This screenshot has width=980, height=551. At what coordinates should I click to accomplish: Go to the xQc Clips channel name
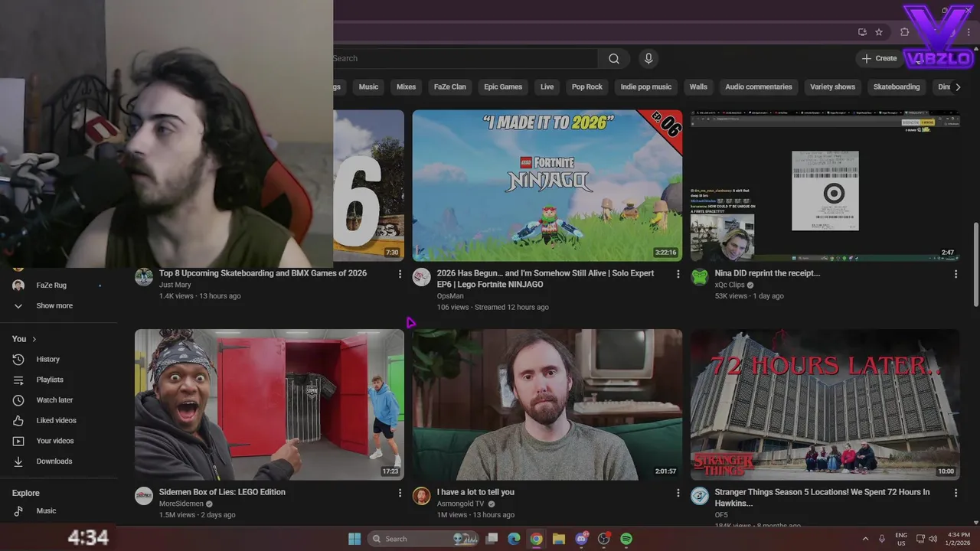pos(730,285)
